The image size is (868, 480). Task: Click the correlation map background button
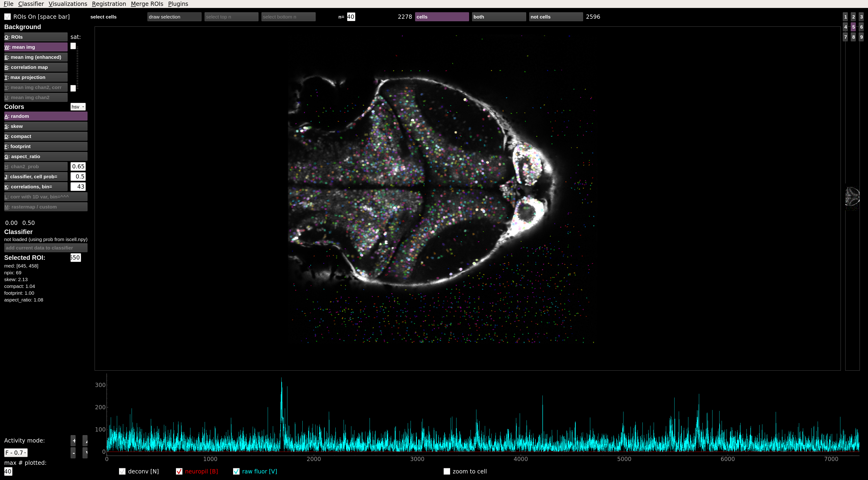pyautogui.click(x=36, y=67)
